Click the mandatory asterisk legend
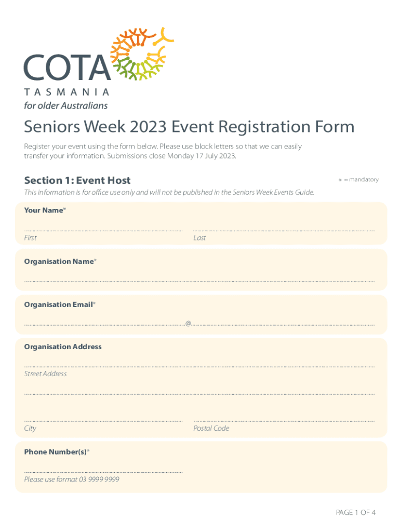The image size is (400, 532). click(358, 180)
